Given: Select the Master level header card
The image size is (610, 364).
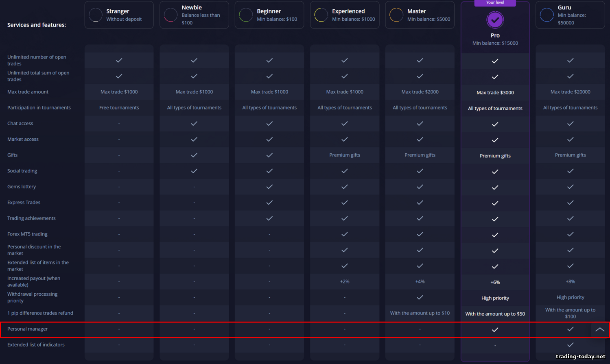Looking at the screenshot, I should 420,15.
